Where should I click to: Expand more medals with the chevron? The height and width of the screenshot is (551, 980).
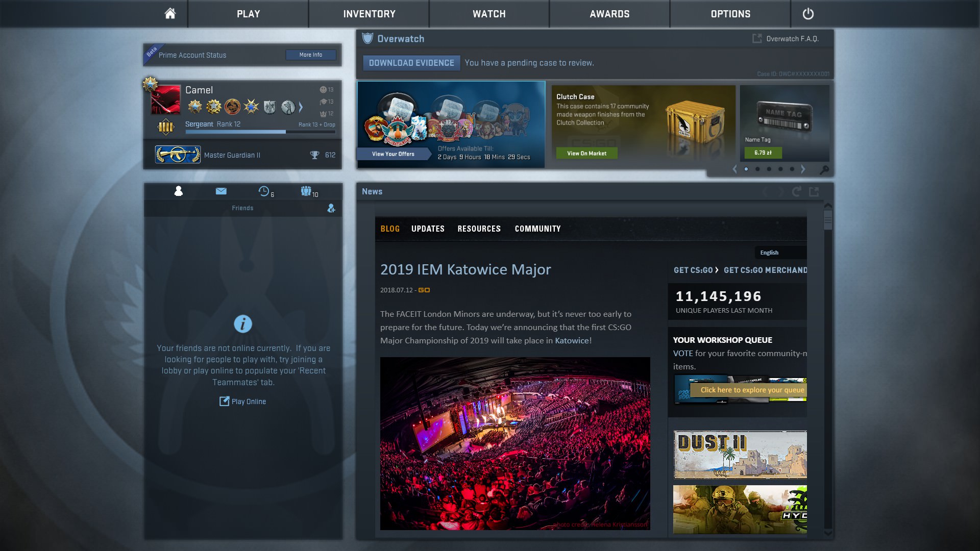coord(301,107)
